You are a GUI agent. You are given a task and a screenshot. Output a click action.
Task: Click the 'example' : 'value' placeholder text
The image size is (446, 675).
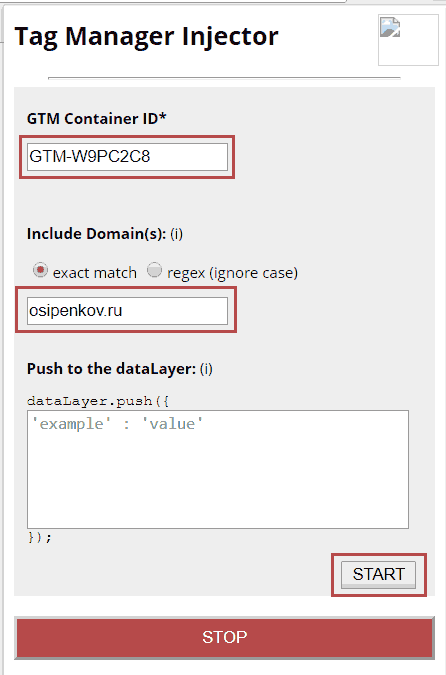tap(117, 424)
